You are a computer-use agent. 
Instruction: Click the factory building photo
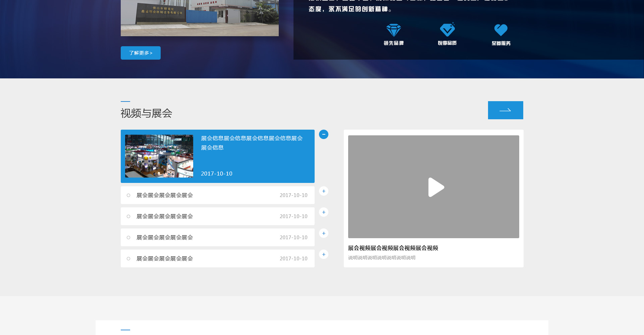(x=200, y=17)
